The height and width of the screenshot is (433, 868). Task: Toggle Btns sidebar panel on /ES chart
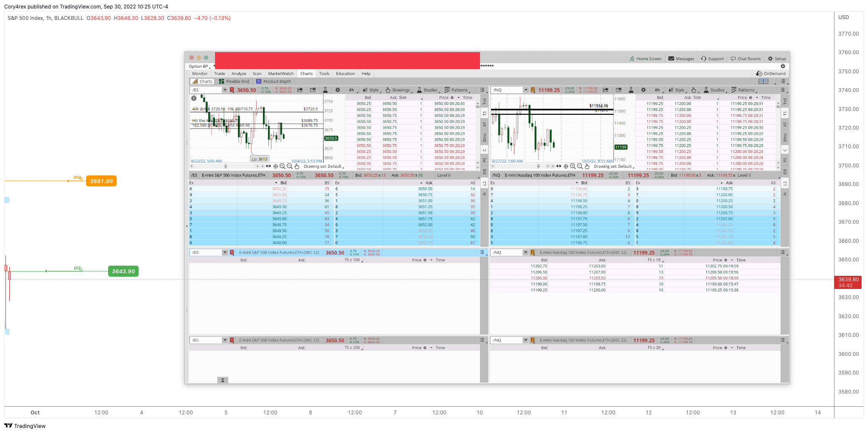[x=484, y=137]
